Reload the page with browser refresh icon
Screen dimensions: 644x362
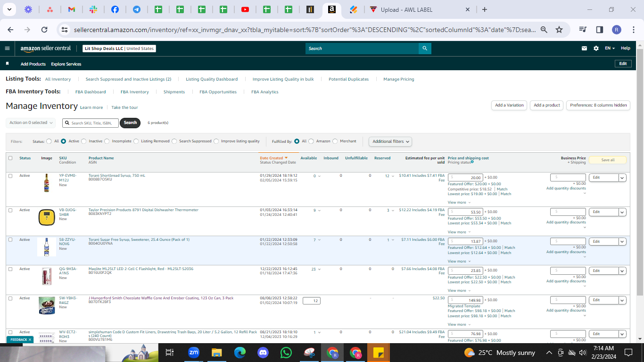(x=44, y=30)
